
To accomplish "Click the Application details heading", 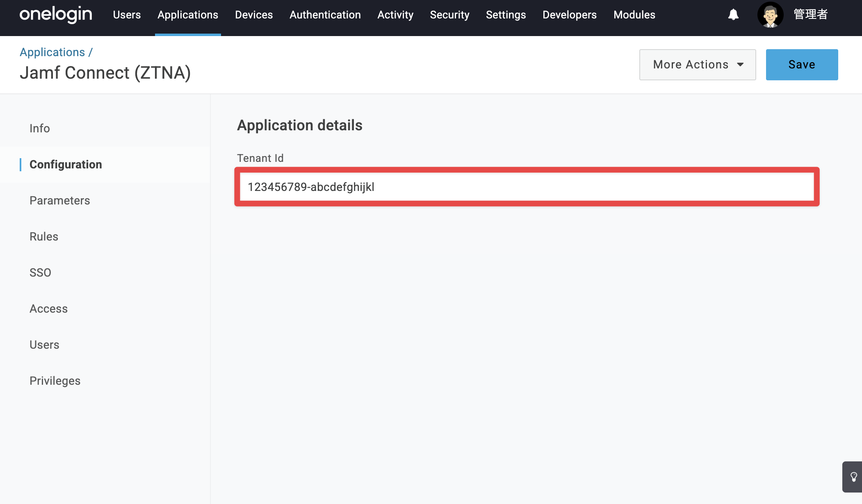I will click(x=300, y=125).
